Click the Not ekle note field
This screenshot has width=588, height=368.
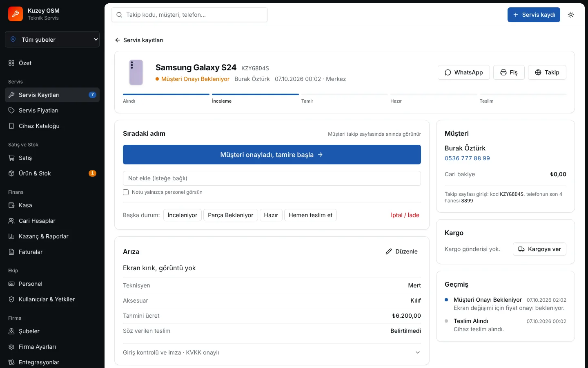point(272,178)
